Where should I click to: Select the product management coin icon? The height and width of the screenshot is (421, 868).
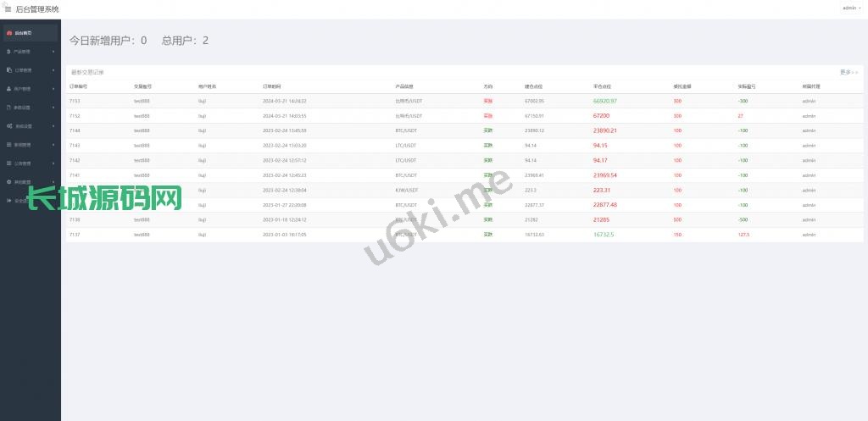tap(8, 52)
